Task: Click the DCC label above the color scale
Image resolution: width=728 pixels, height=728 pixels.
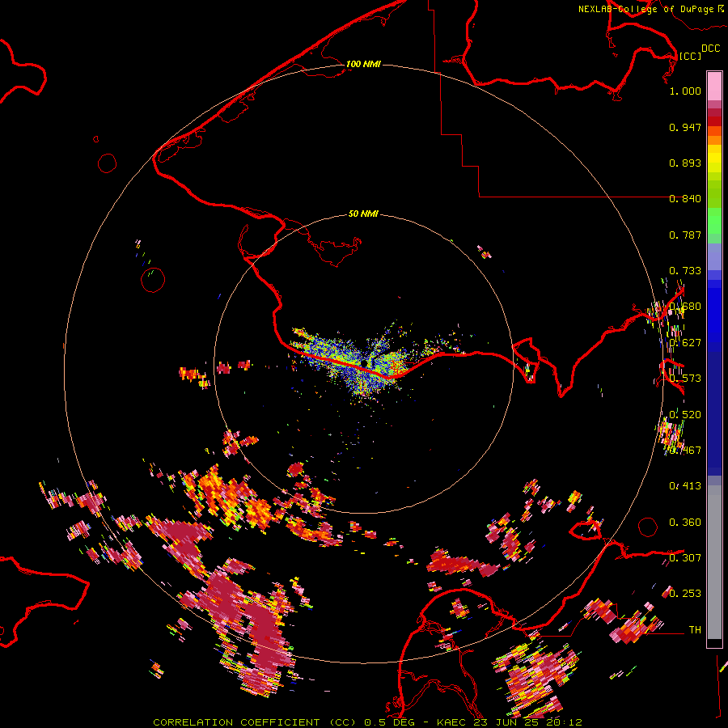Action: click(x=710, y=49)
